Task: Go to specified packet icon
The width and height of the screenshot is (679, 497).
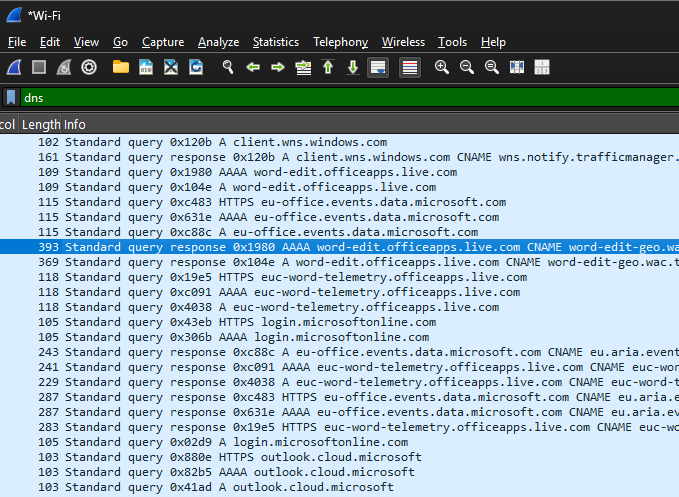Action: coord(303,67)
